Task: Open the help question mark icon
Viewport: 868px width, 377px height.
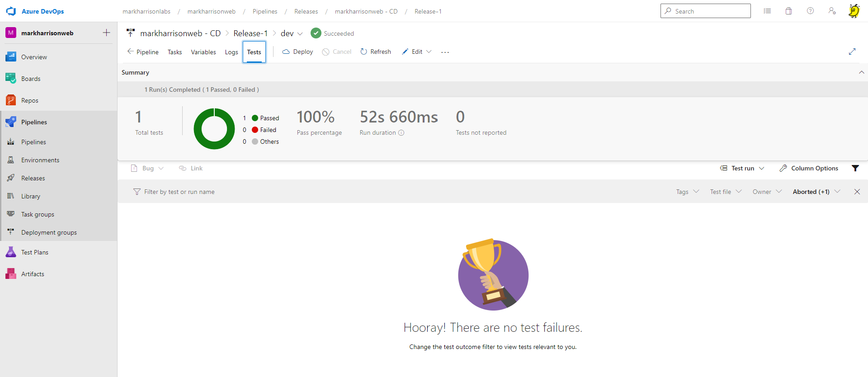Action: (x=810, y=11)
